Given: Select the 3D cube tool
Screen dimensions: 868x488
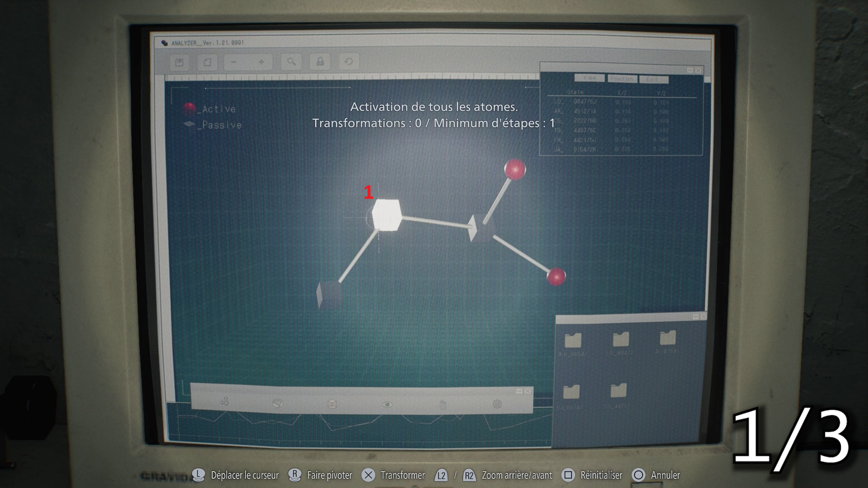Looking at the screenshot, I should [333, 404].
